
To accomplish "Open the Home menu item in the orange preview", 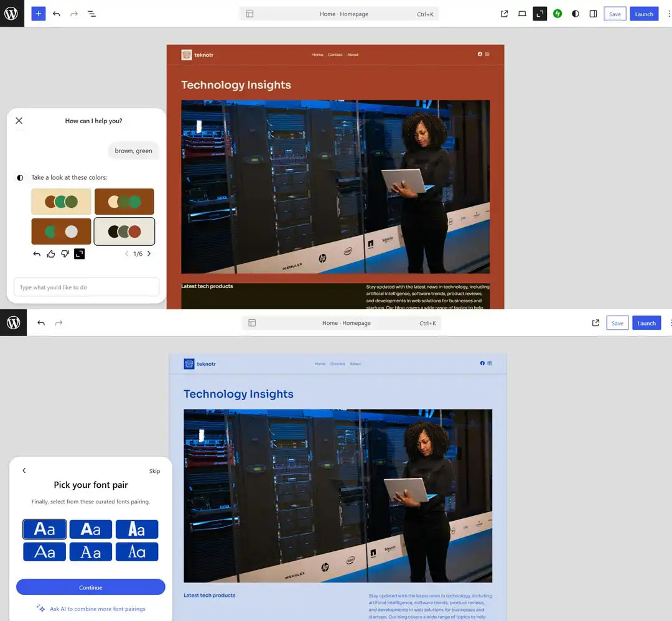I will pyautogui.click(x=317, y=54).
